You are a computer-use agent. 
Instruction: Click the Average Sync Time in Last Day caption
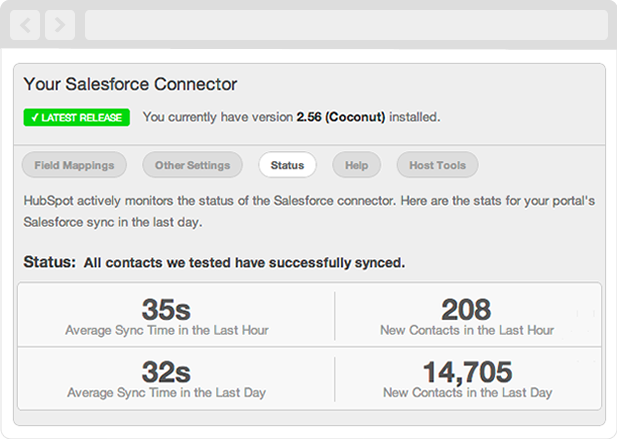click(166, 393)
